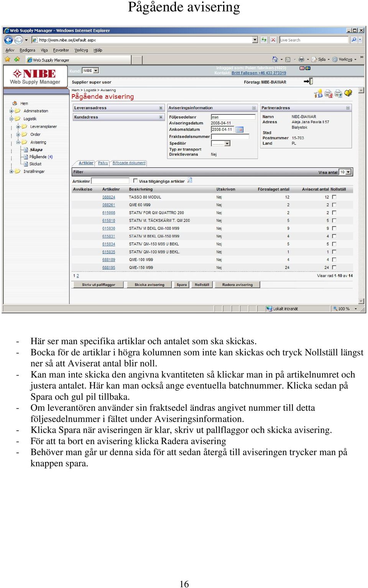Check Nollställ box for article 615031
The width and height of the screenshot is (368, 588).
coord(334,236)
